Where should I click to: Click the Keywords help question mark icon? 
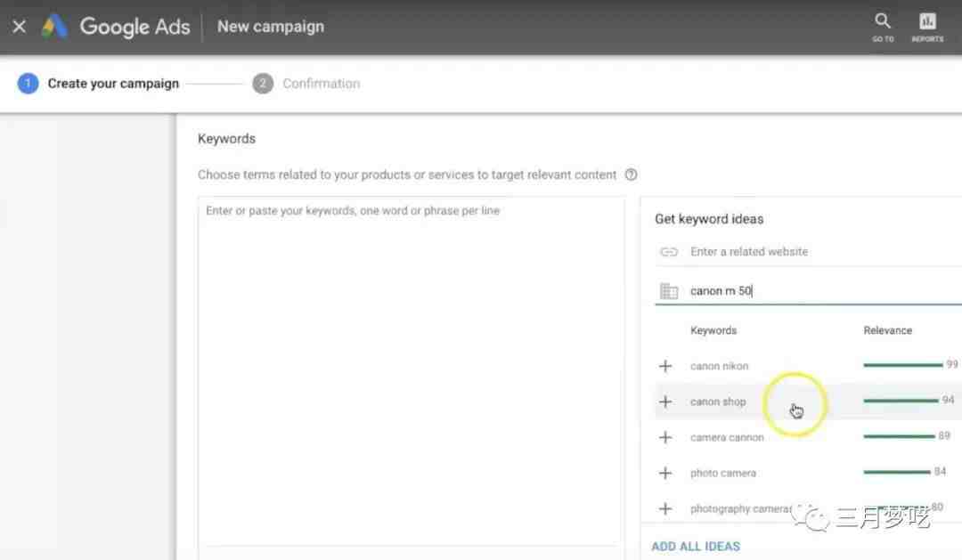(631, 174)
